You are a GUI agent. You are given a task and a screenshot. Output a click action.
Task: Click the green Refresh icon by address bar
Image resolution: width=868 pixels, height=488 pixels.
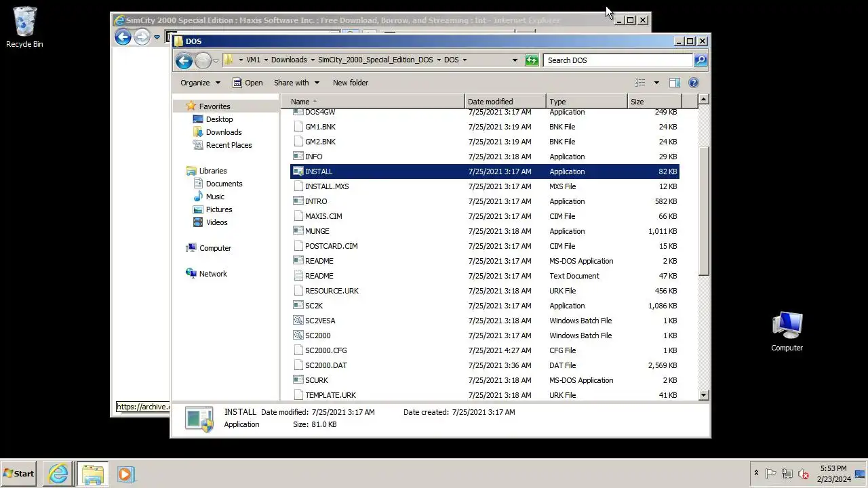click(532, 60)
